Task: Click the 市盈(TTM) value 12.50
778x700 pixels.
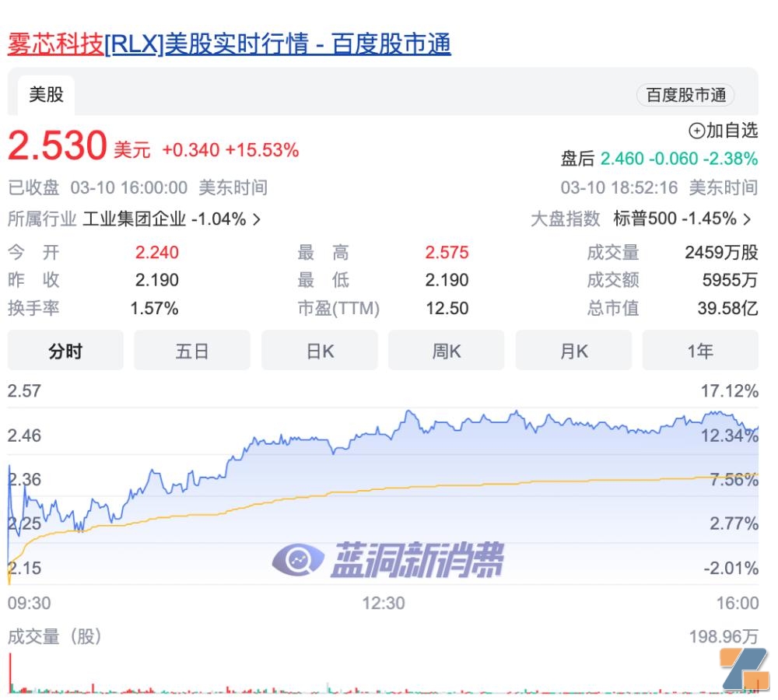Action: click(449, 308)
